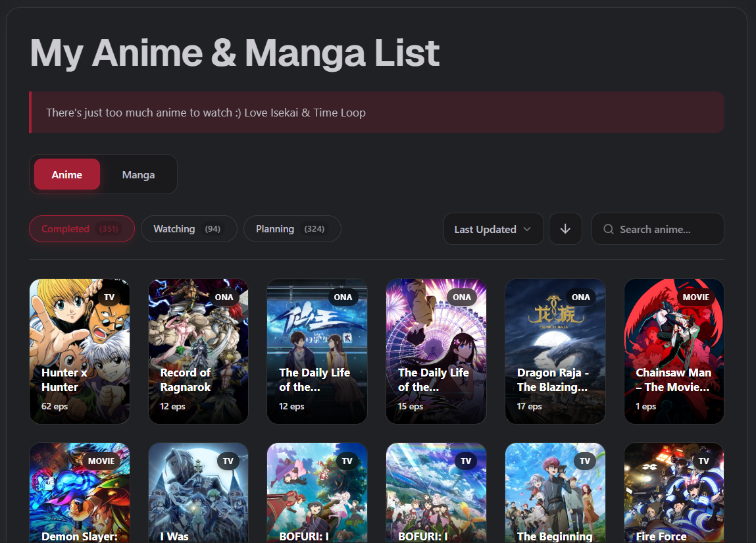The width and height of the screenshot is (756, 543).
Task: Click the TV badge on I Was card
Action: (x=228, y=461)
